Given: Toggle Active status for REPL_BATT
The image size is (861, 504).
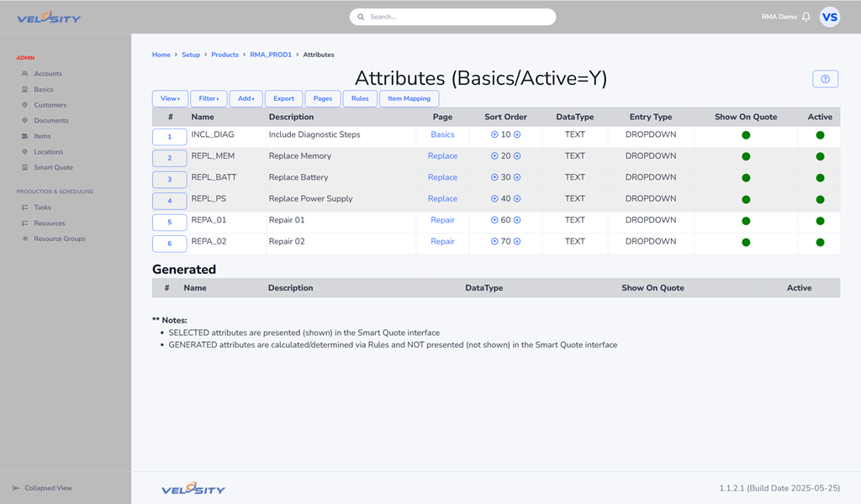Looking at the screenshot, I should (x=820, y=178).
